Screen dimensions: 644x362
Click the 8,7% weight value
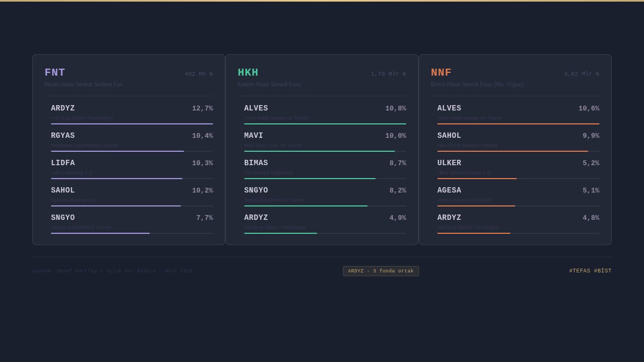click(398, 163)
